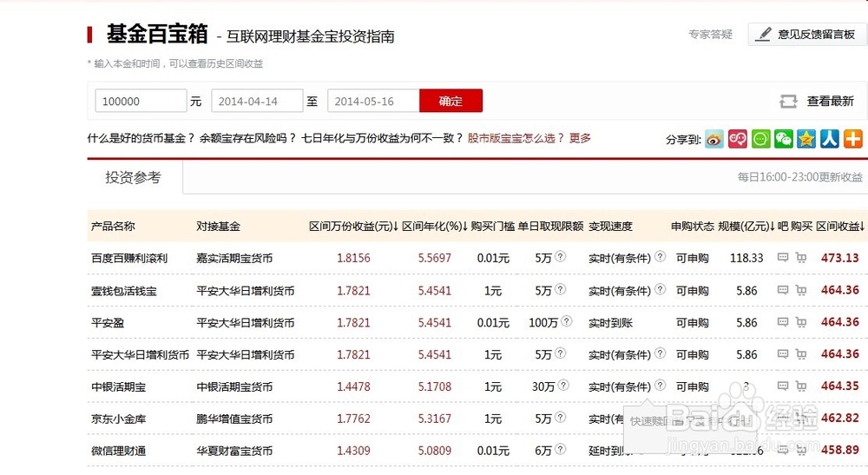Open the red 股市版宝宝怎么选？ link
Viewport: 868px width, 475px height.
point(516,138)
